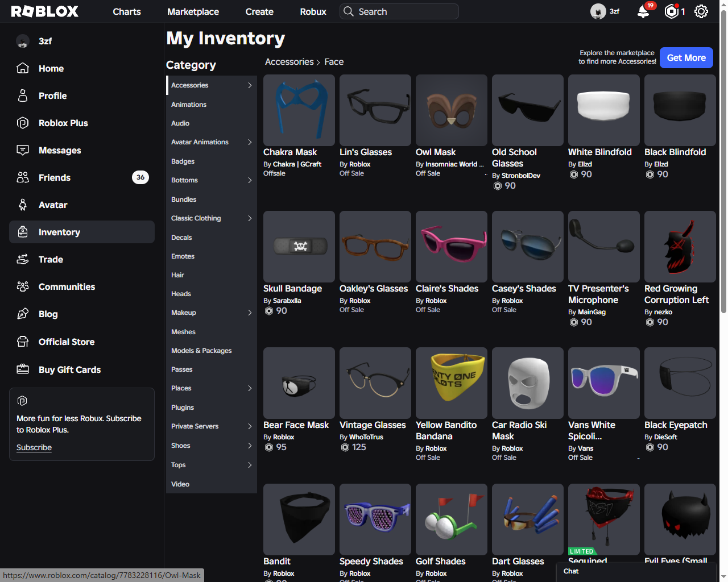The image size is (728, 582).
Task: Expand the Tops category arrow
Action: (250, 465)
